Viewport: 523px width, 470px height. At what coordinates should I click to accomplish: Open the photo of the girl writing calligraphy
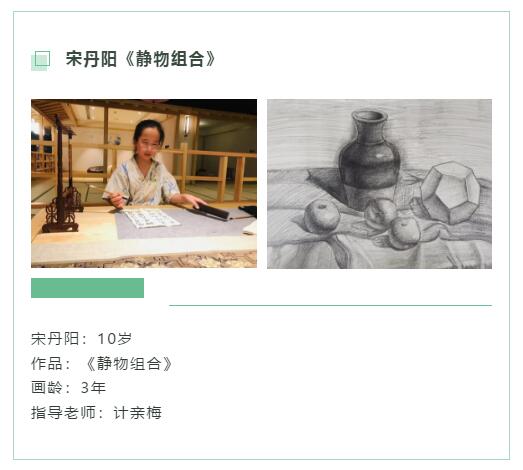click(x=144, y=183)
